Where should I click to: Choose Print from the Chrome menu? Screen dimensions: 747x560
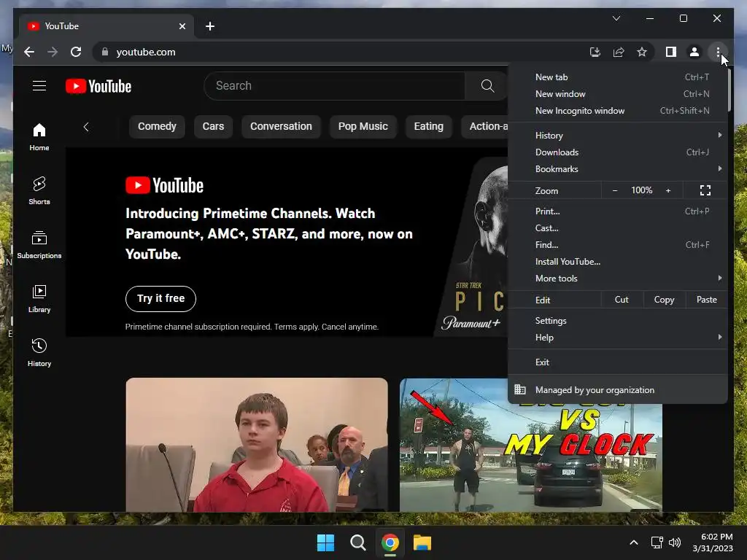click(x=617, y=211)
